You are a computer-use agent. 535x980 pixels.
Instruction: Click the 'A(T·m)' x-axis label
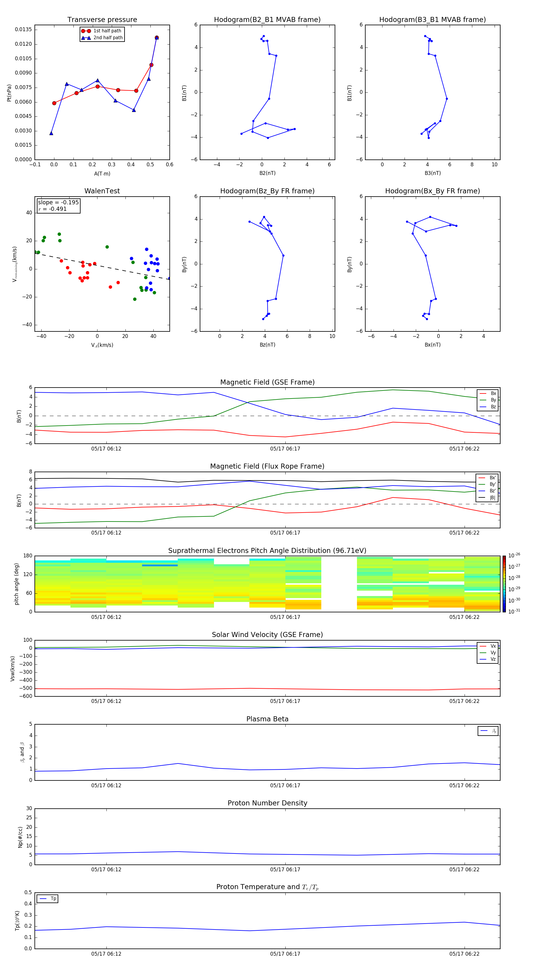pos(102,174)
